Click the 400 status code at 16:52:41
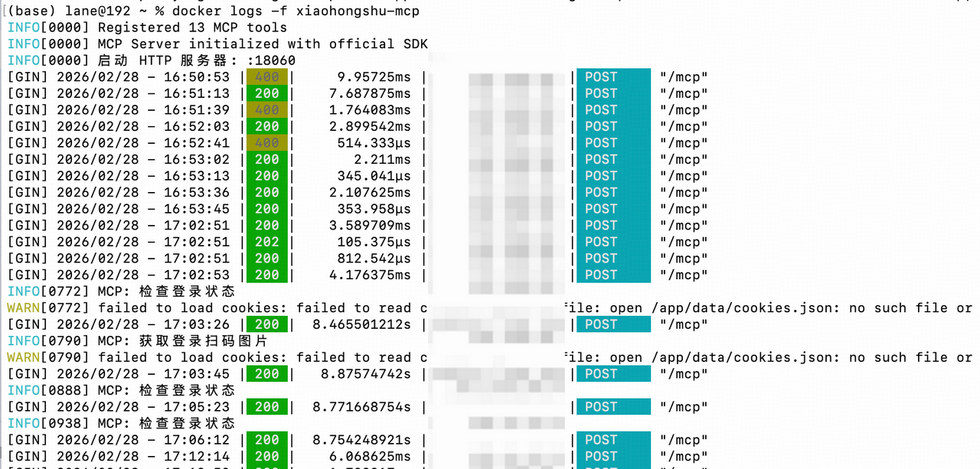This screenshot has height=469, width=980. click(267, 143)
